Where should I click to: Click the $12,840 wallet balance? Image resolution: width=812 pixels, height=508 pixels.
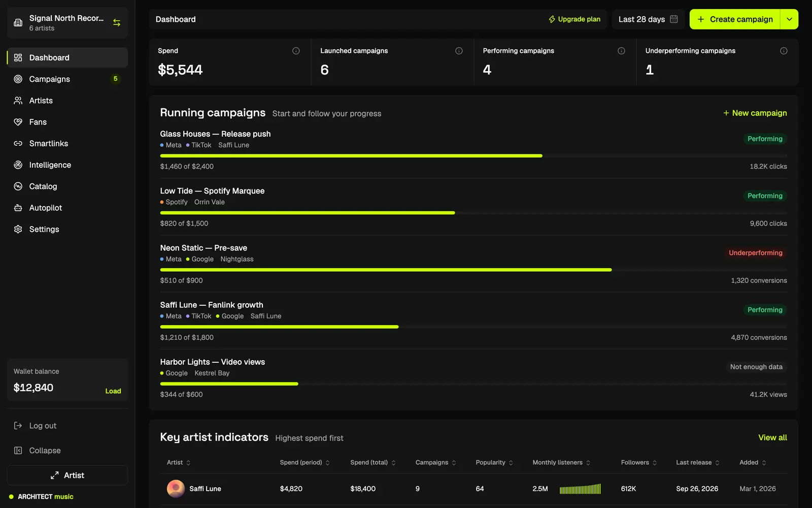pyautogui.click(x=33, y=388)
